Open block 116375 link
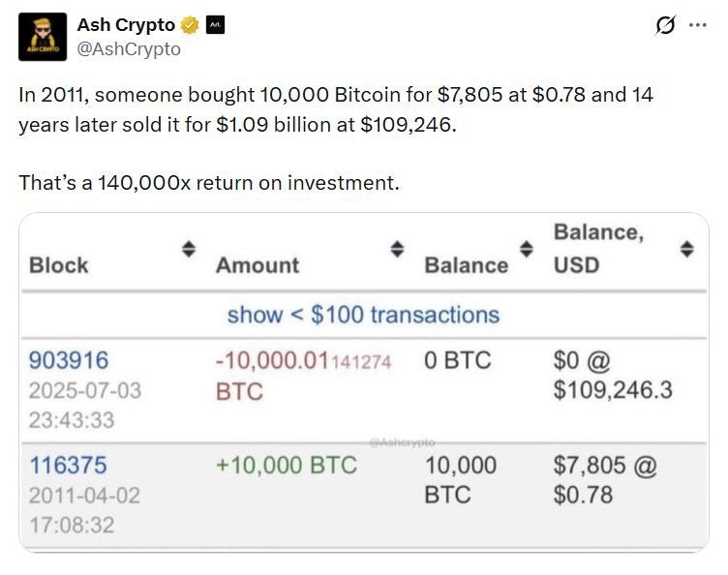Image resolution: width=728 pixels, height=575 pixels. (69, 466)
